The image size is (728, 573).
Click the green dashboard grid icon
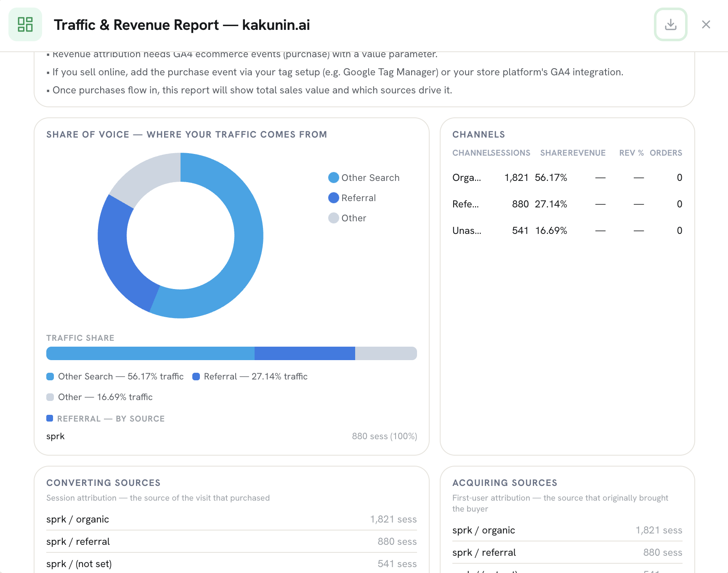click(25, 24)
